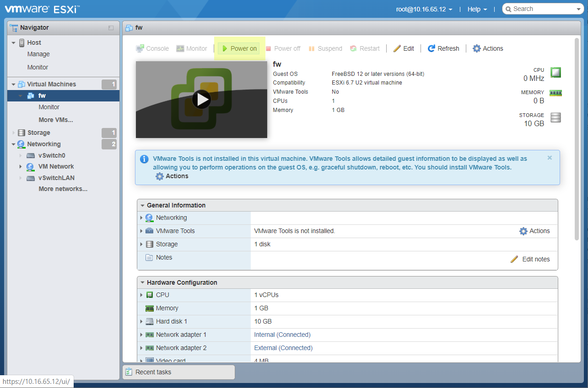Click the Monitor toolbar button

click(192, 48)
